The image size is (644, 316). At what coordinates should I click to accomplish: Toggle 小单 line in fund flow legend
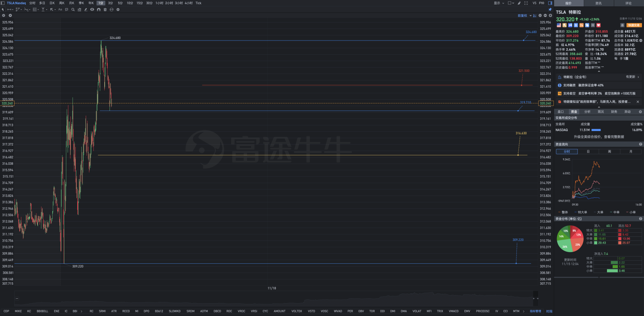pyautogui.click(x=631, y=212)
